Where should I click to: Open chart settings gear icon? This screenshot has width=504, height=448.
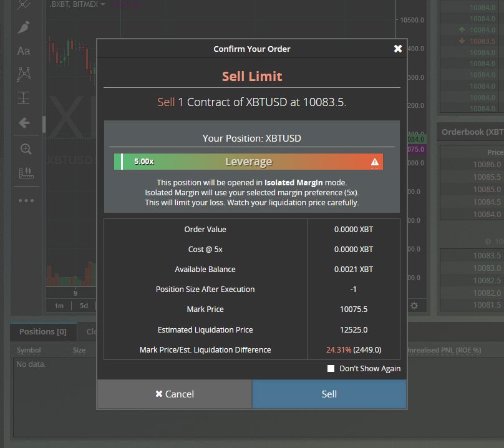point(414,306)
